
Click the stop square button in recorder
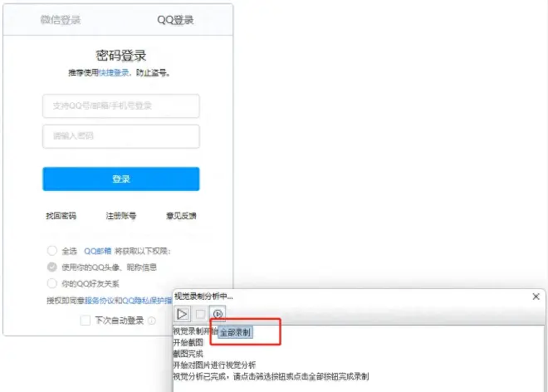pyautogui.click(x=200, y=314)
